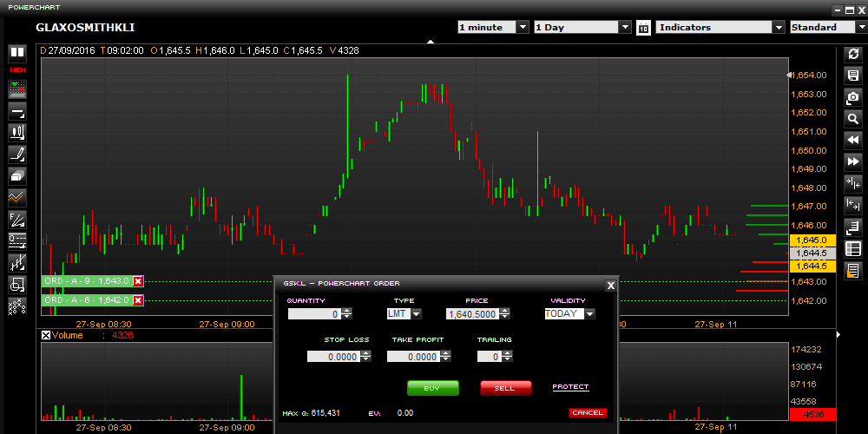Click the expand horizontal scale icon

(853, 206)
